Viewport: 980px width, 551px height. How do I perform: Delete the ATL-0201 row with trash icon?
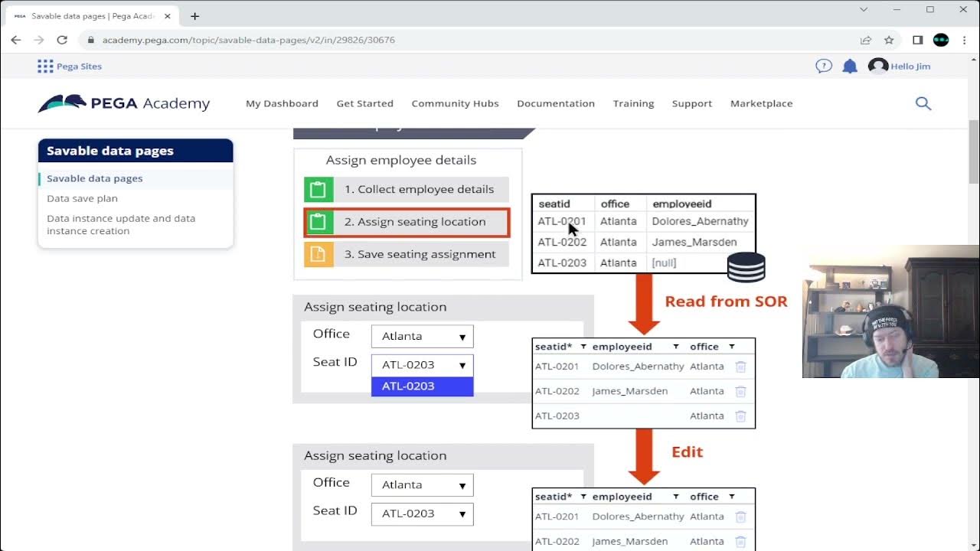click(x=740, y=367)
